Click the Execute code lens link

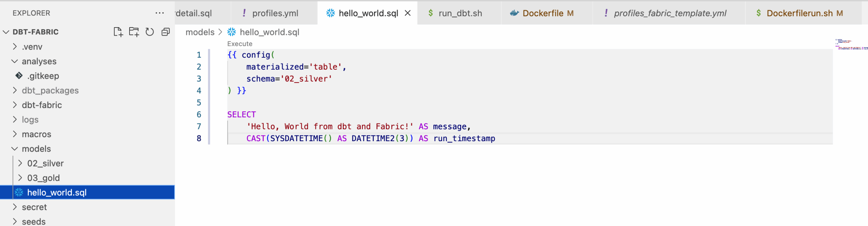pyautogui.click(x=240, y=44)
